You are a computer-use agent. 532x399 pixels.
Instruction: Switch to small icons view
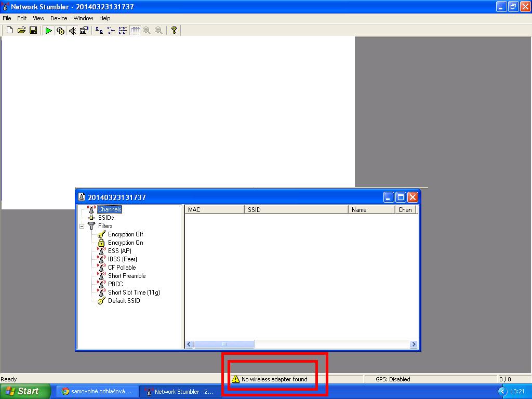[x=111, y=31]
